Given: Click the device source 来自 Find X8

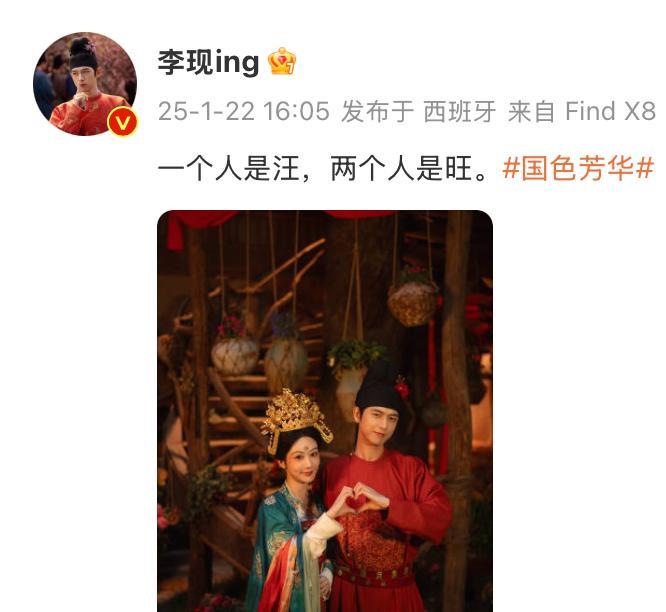Looking at the screenshot, I should point(582,111).
